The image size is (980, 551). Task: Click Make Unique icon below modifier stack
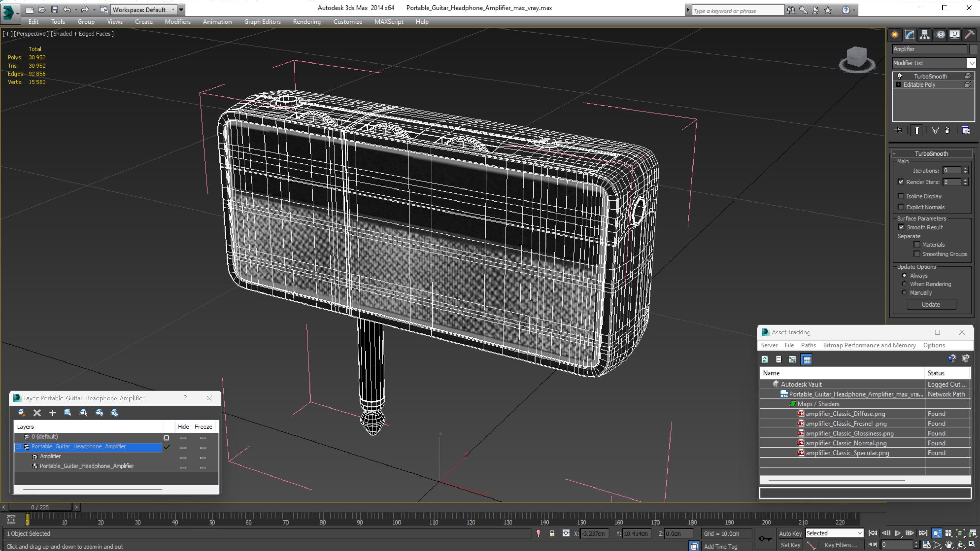(x=935, y=130)
